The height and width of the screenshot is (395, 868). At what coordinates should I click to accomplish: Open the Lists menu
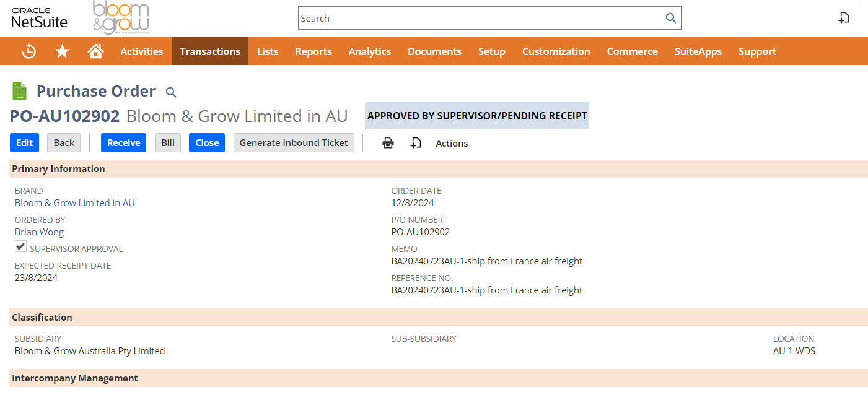click(268, 51)
